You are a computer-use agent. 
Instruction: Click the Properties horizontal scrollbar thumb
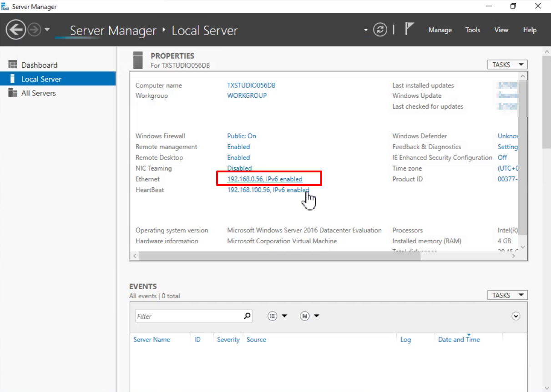point(280,256)
